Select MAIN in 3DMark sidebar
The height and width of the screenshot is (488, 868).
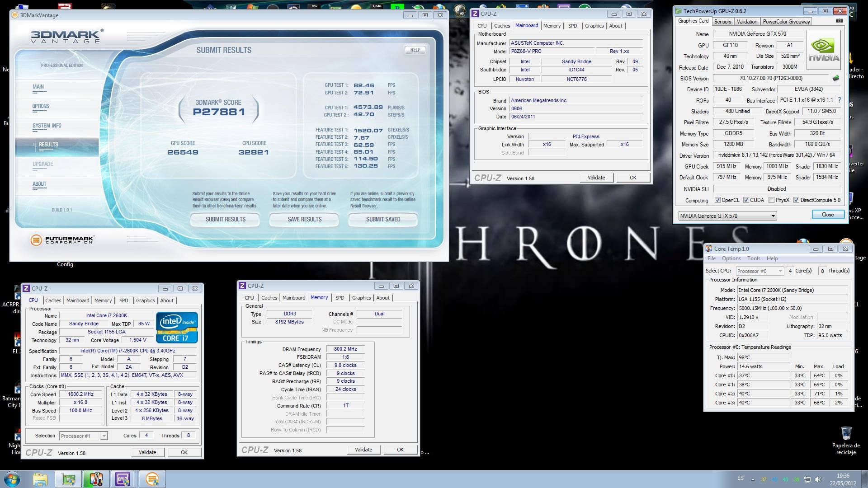coord(38,87)
